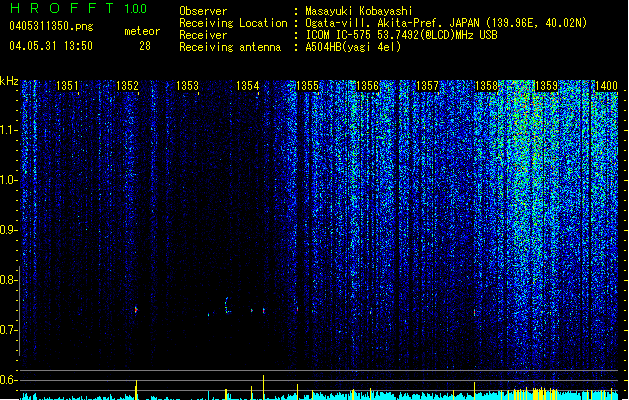
Task: Click the Receiving antenna label
Action: 230,47
